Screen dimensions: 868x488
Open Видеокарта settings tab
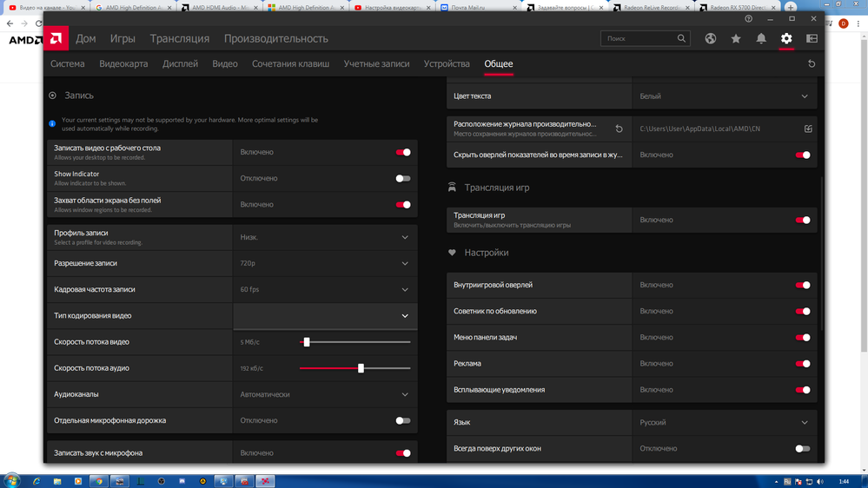point(123,63)
